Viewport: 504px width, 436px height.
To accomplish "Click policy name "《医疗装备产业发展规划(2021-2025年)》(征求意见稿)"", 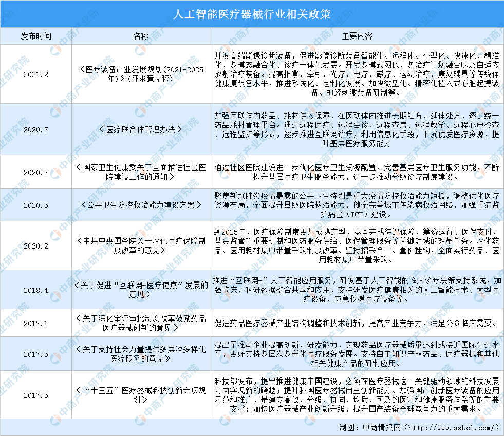I will coord(141,74).
